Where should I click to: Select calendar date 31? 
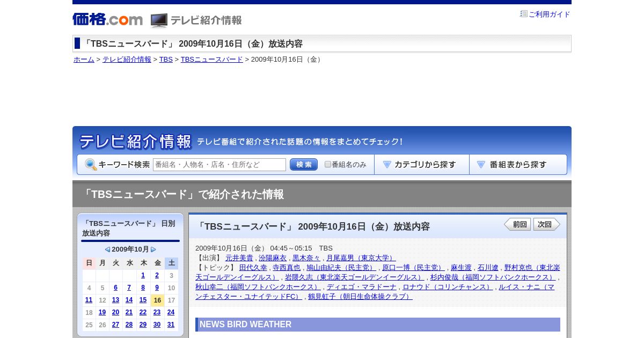pyautogui.click(x=171, y=325)
